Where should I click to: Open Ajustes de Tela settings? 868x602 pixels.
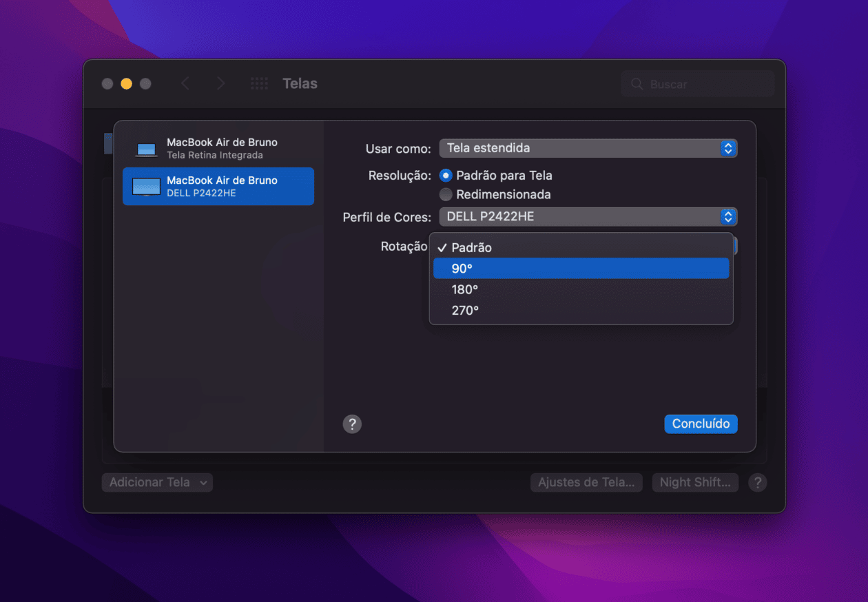[586, 482]
